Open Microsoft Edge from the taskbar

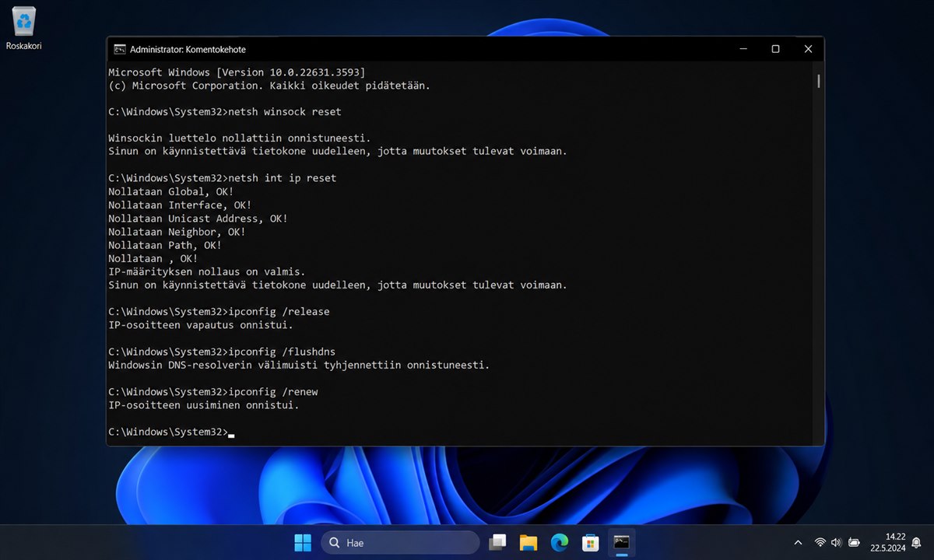click(560, 542)
